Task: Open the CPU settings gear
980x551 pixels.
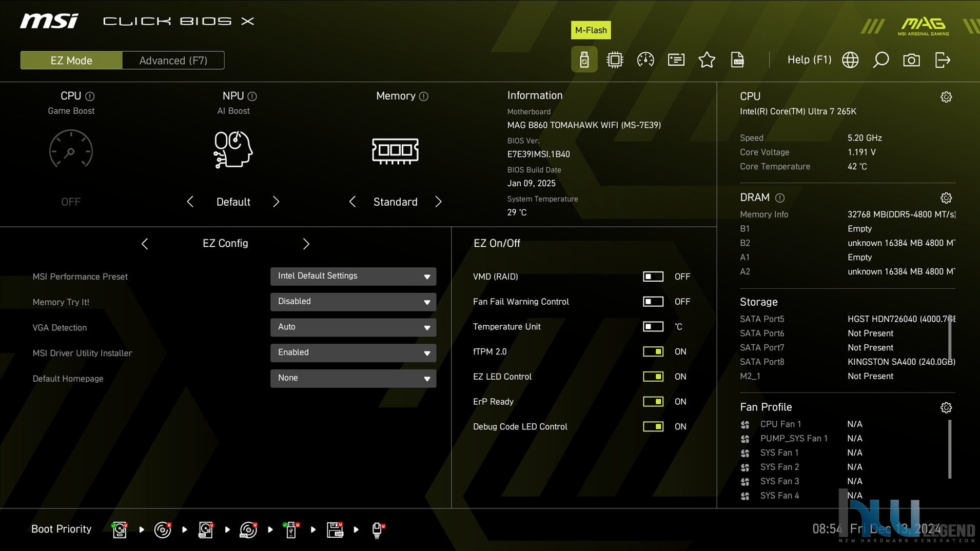Action: (946, 97)
